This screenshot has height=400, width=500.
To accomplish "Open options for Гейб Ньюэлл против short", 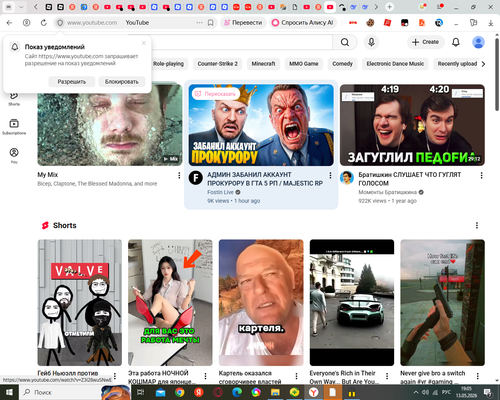I will [115, 376].
